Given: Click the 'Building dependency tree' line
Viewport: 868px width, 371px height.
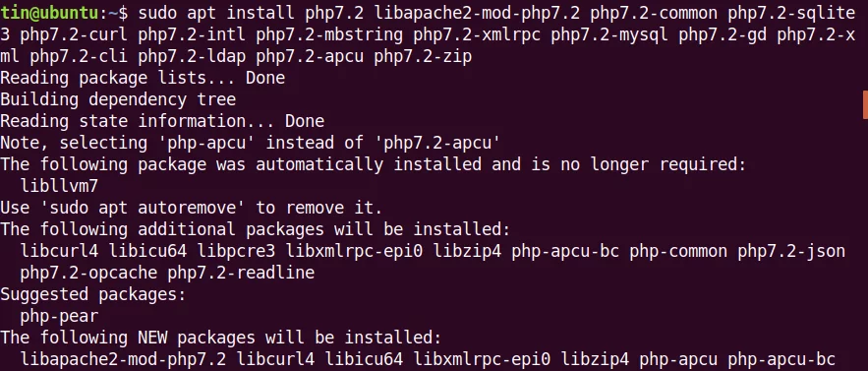Looking at the screenshot, I should pos(118,99).
